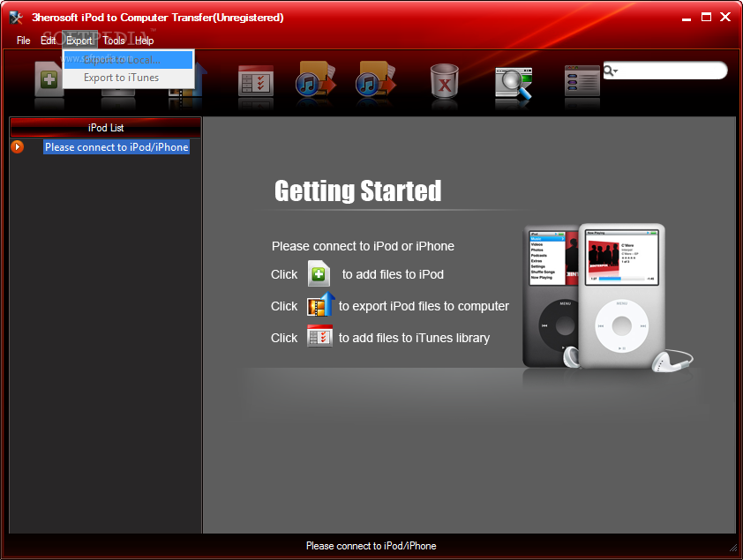Open the Help menu
Screen dimensions: 743x560
(144, 41)
